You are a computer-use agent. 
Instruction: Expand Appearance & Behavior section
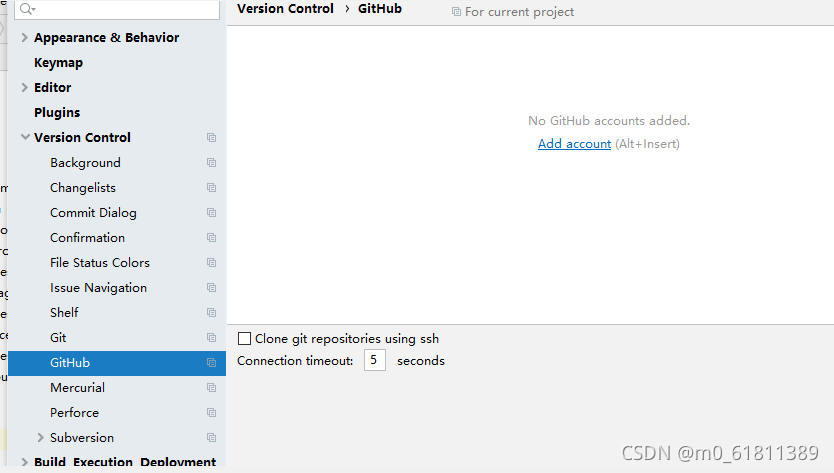click(24, 37)
